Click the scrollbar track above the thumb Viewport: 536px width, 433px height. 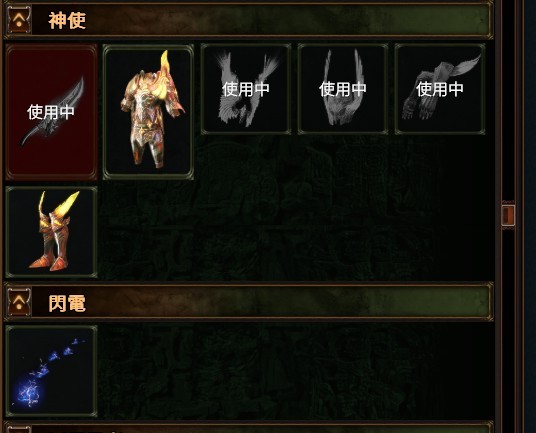508,103
